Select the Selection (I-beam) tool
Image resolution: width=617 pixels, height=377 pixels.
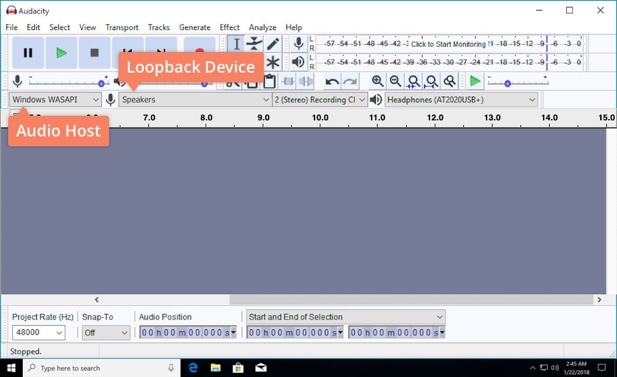coord(236,44)
